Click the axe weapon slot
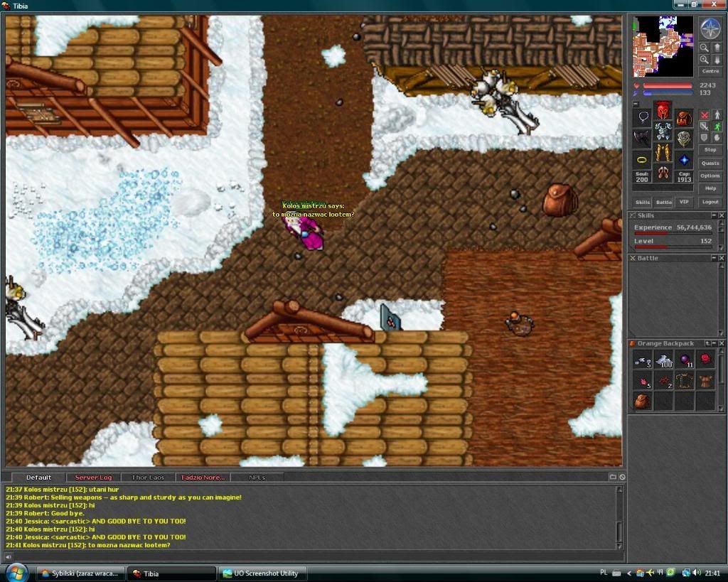 coord(642,139)
